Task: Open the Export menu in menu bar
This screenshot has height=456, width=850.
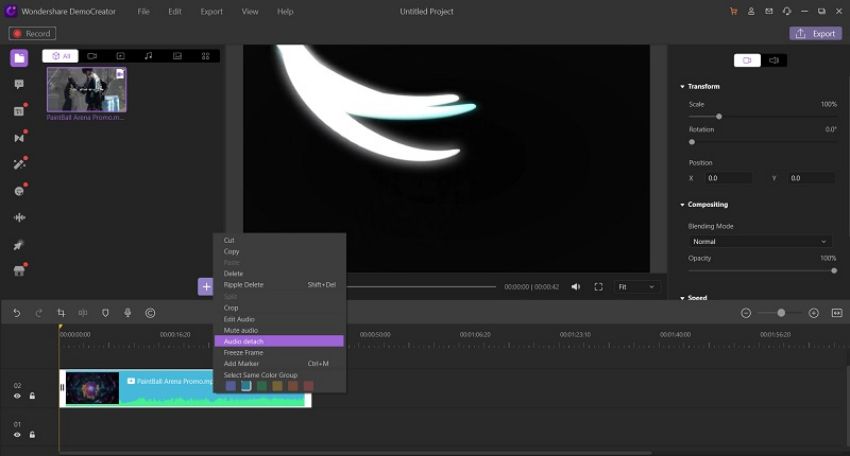Action: (211, 11)
